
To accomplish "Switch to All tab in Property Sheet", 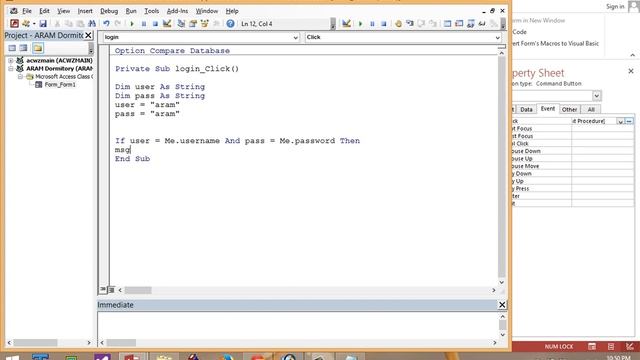I will (x=591, y=109).
